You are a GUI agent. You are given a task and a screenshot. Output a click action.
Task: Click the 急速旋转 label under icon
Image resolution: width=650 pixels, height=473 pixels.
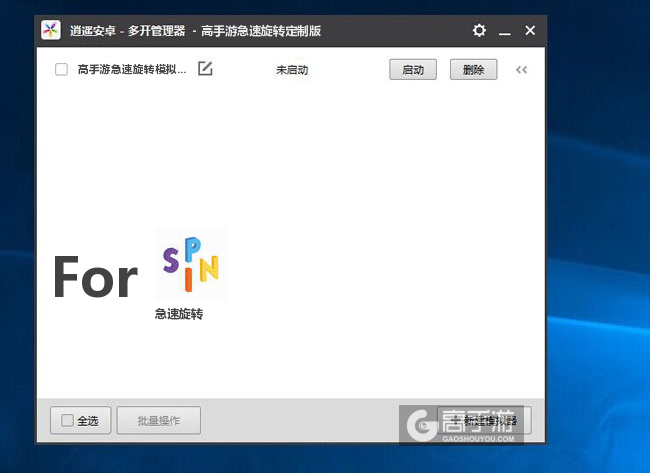click(179, 314)
